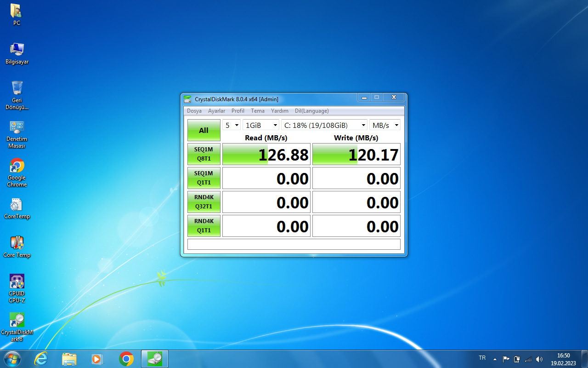Click the CrystalDiskMark taskbar button
Screen dimensions: 588x368
(x=155, y=359)
